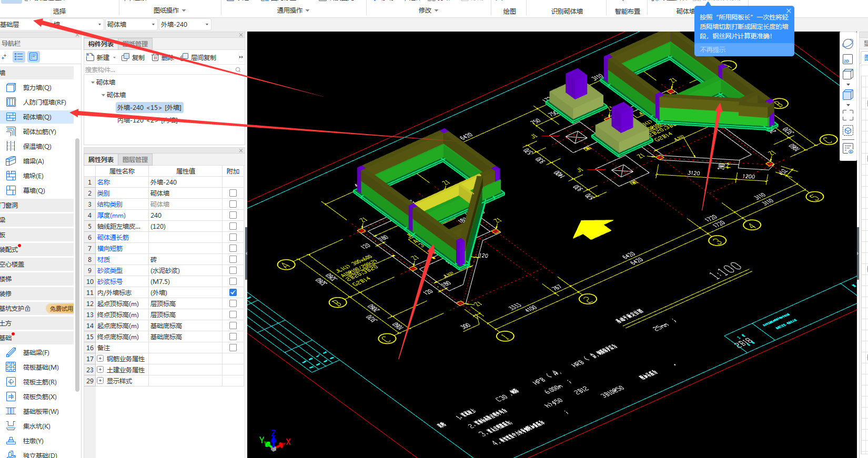The image size is (868, 458).
Task: Click the navigation bar list view icon
Action: [x=19, y=57]
